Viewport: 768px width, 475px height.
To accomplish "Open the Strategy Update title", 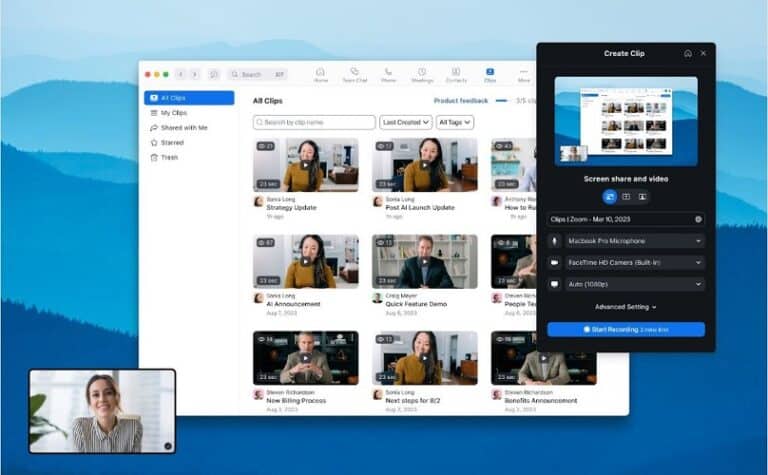I will (291, 208).
